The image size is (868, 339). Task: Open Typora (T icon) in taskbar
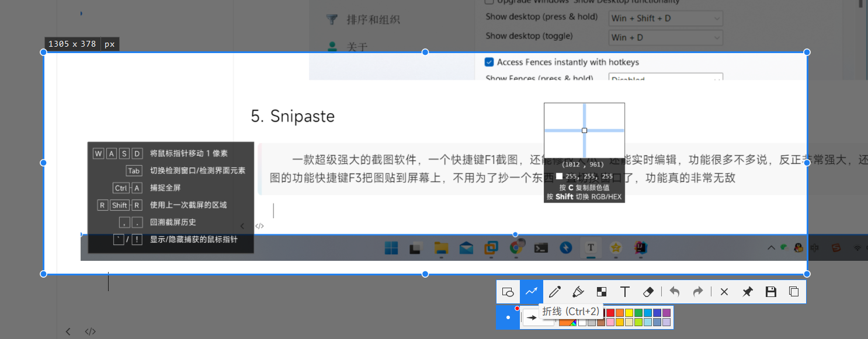click(591, 248)
